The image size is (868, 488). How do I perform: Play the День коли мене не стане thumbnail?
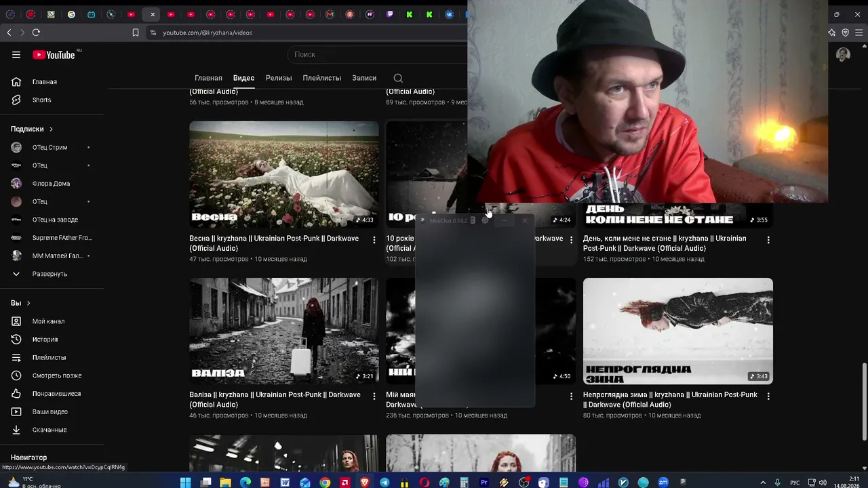click(678, 215)
